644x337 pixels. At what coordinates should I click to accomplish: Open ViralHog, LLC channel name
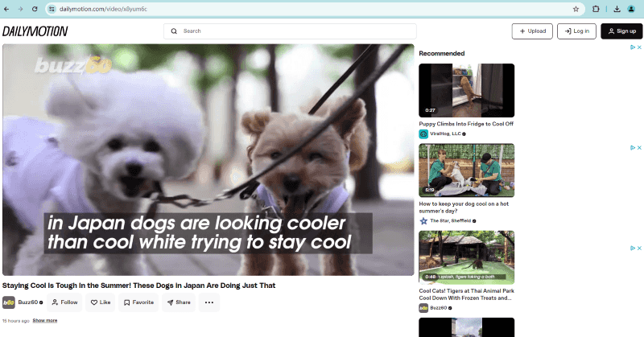[445, 134]
